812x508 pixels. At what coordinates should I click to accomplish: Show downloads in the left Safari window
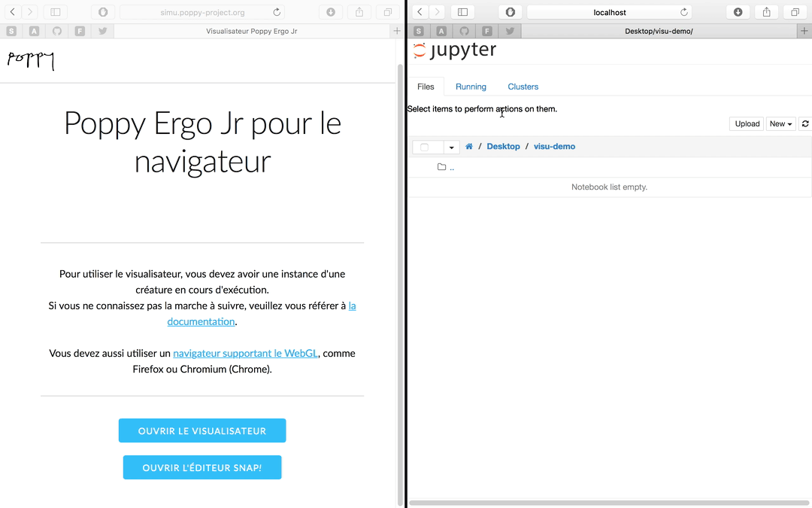[331, 12]
